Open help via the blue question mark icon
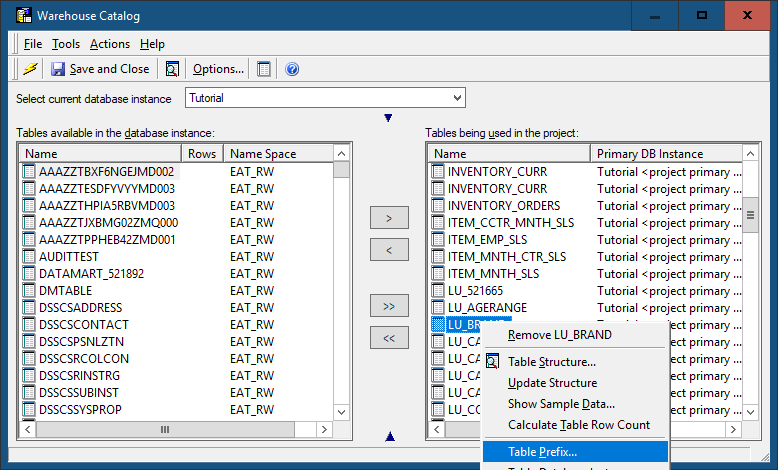The width and height of the screenshot is (778, 470). [292, 69]
